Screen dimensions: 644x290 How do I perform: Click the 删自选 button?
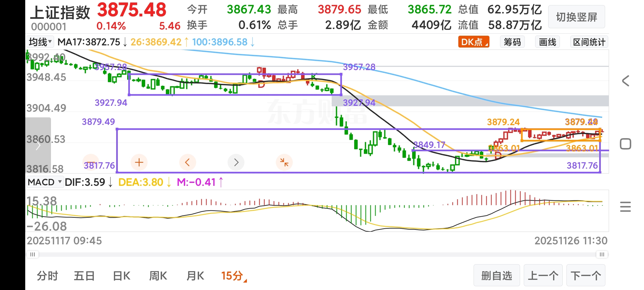(x=496, y=275)
